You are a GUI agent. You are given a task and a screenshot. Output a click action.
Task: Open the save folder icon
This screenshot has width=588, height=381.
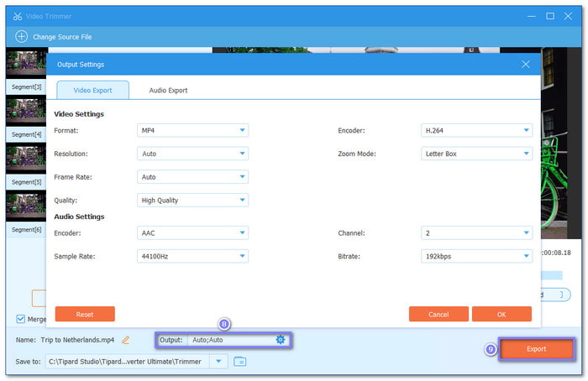tap(240, 362)
